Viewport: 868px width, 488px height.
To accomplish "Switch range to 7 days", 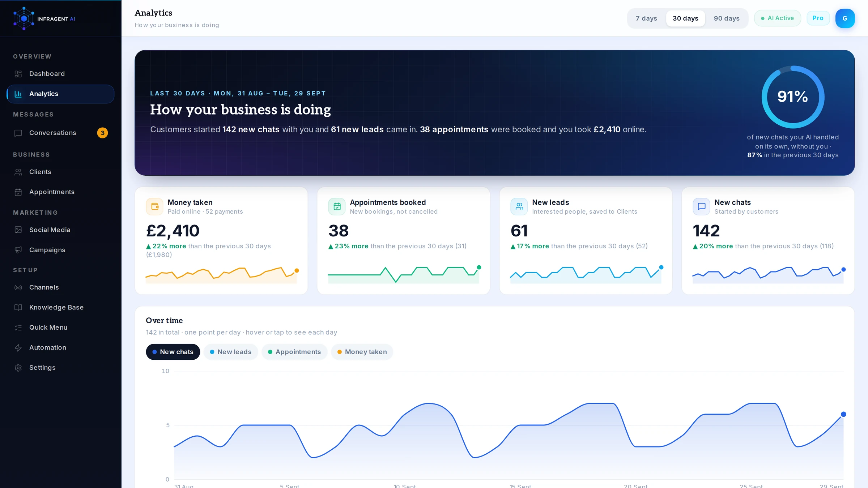I will [646, 18].
